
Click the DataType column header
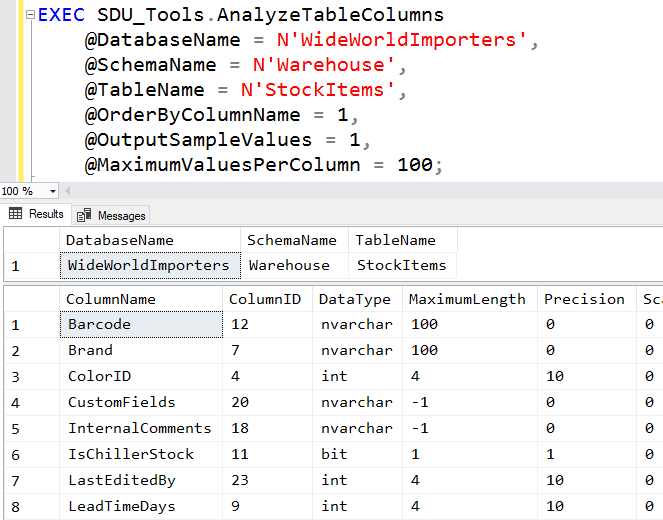pos(357,299)
